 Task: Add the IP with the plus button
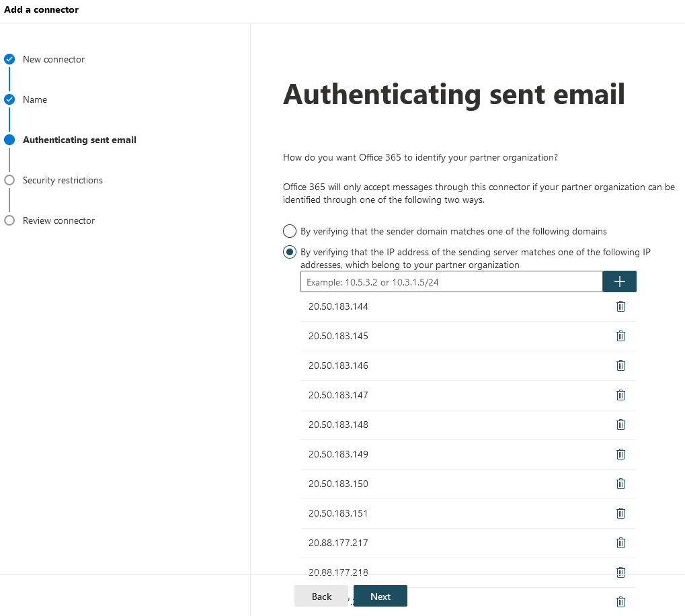pyautogui.click(x=620, y=281)
